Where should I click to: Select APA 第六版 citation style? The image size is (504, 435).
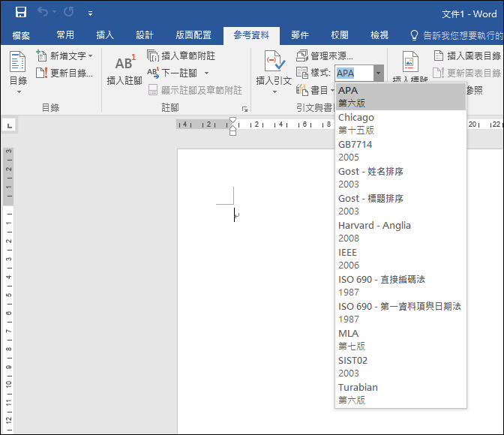(400, 97)
